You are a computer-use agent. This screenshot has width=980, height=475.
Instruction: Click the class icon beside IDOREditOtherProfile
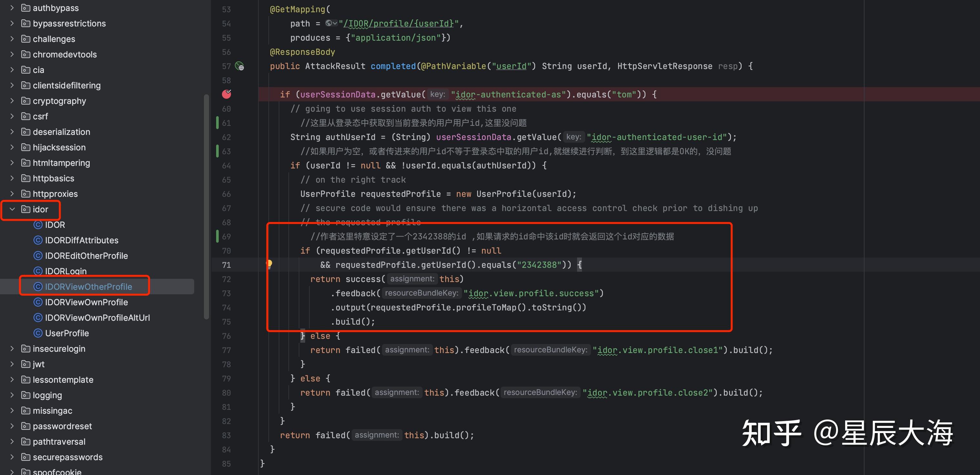(38, 256)
